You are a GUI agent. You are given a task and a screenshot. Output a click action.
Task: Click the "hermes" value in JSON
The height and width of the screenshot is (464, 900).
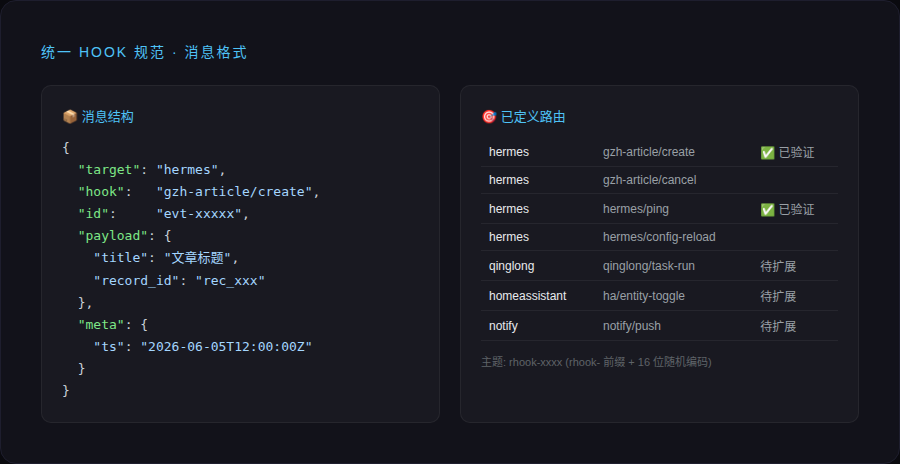click(188, 170)
